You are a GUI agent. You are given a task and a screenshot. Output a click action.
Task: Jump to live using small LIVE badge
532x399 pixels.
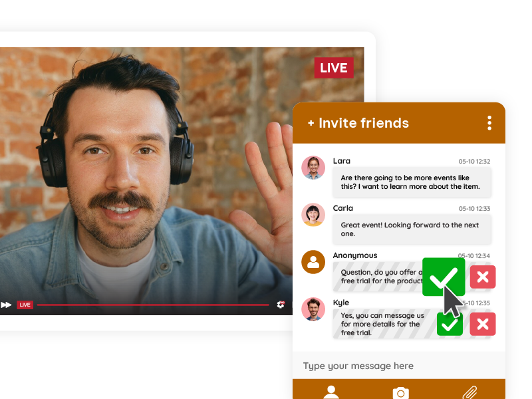25,305
